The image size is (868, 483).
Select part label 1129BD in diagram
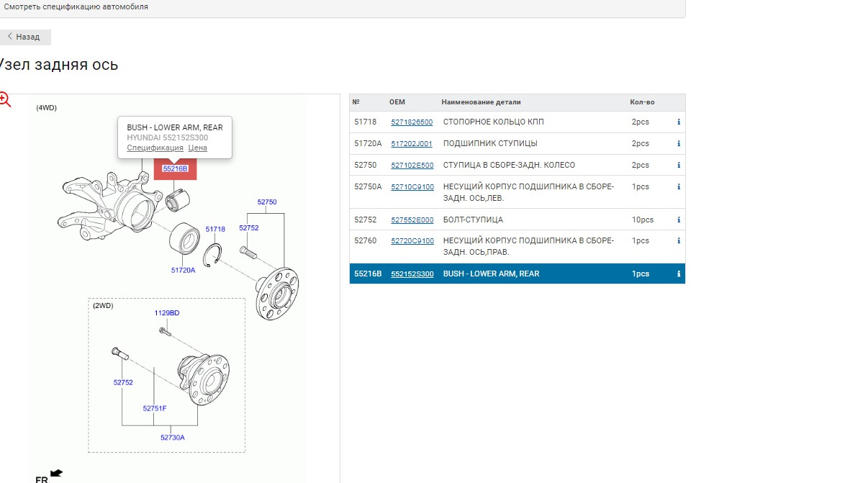[167, 313]
